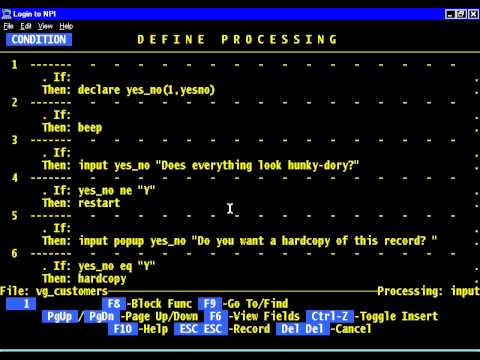This screenshot has height=360, width=480.
Task: Click the 'Does everything look hunky-dory?' input line
Action: pos(219,165)
